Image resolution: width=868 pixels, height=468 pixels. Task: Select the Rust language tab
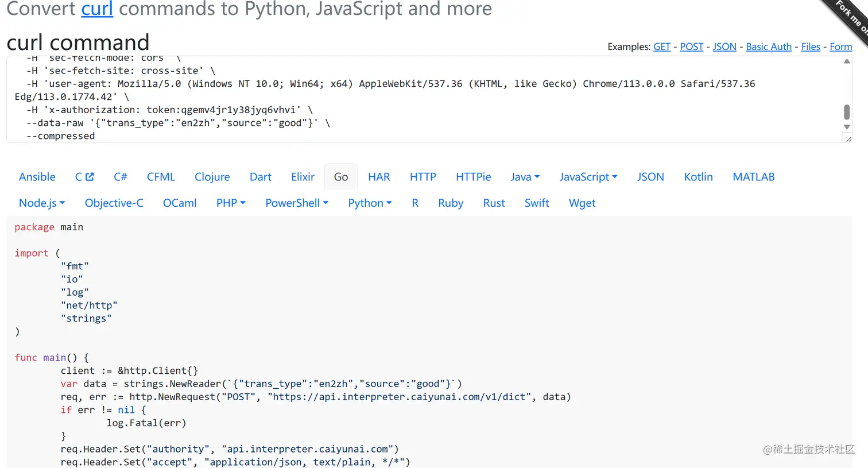pos(494,203)
